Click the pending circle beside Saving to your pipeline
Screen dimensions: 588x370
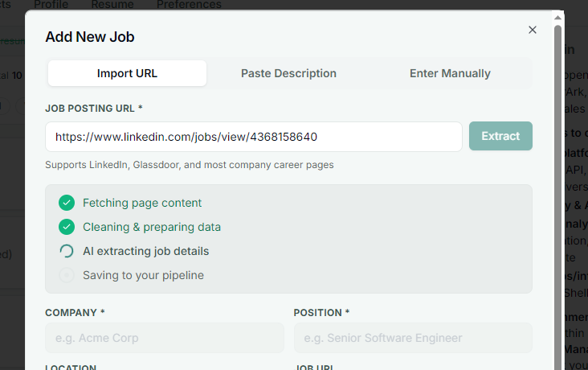pyautogui.click(x=67, y=275)
